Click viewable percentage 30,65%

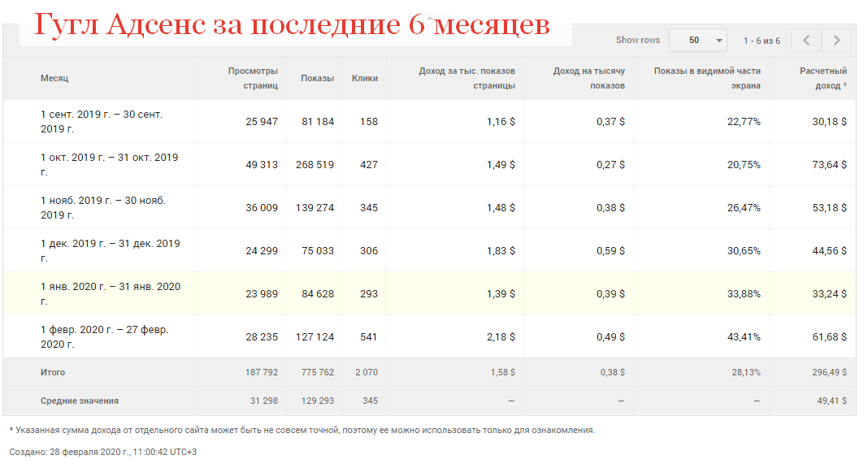pyautogui.click(x=744, y=250)
